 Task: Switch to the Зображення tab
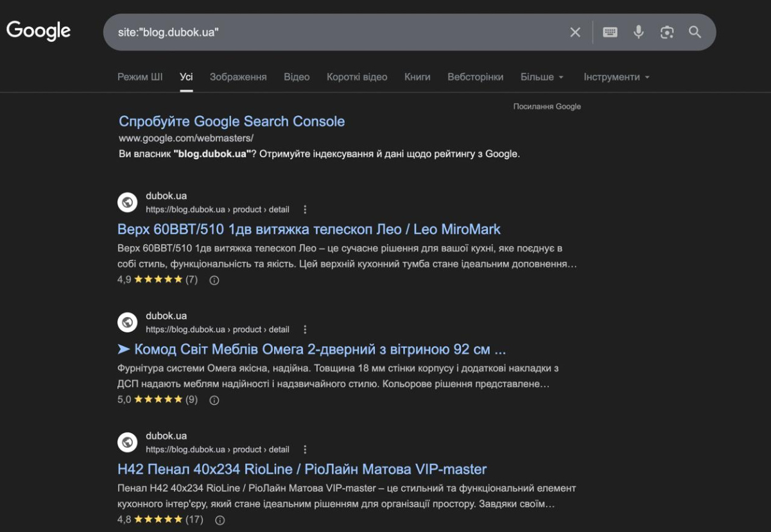(238, 77)
